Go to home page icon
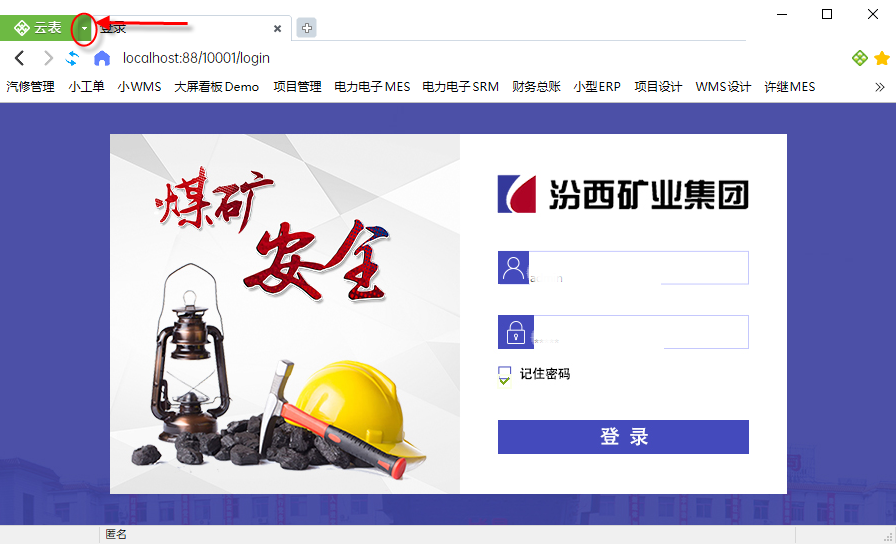The width and height of the screenshot is (896, 544). pyautogui.click(x=102, y=58)
